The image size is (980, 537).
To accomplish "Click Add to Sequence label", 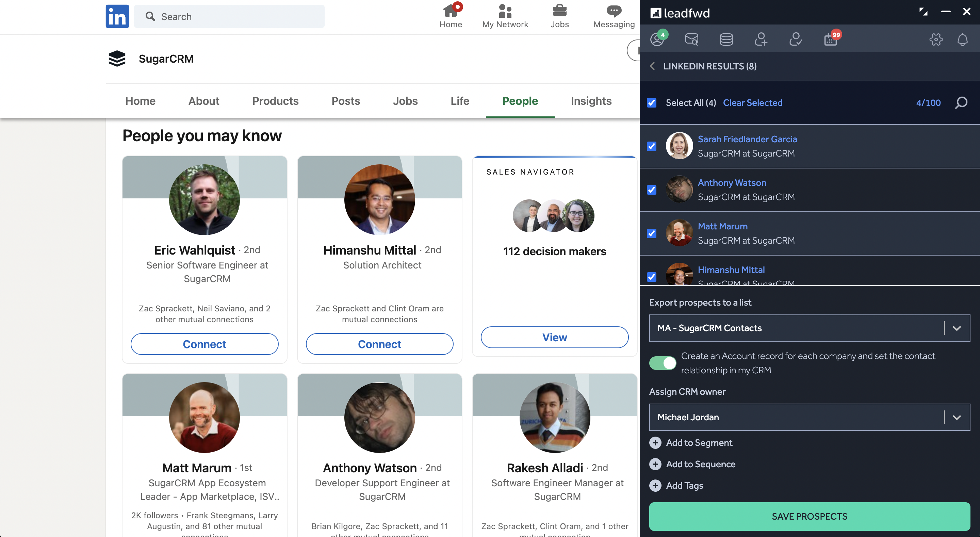I will pos(700,464).
